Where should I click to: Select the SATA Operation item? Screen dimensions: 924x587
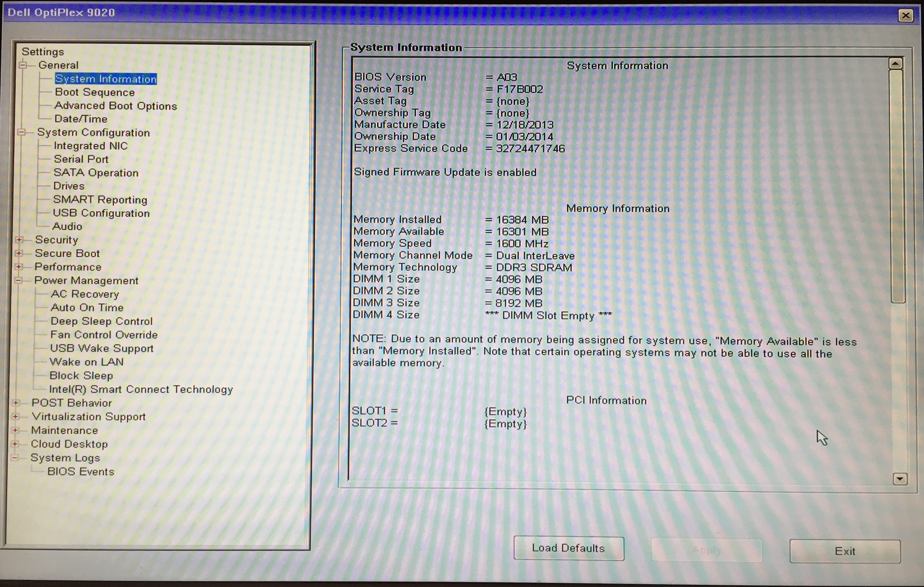[96, 173]
